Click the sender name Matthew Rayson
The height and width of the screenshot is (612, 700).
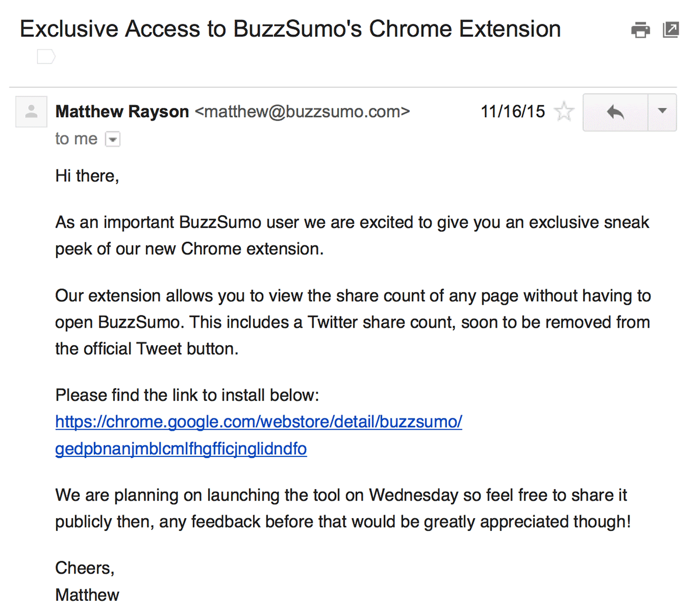point(122,111)
